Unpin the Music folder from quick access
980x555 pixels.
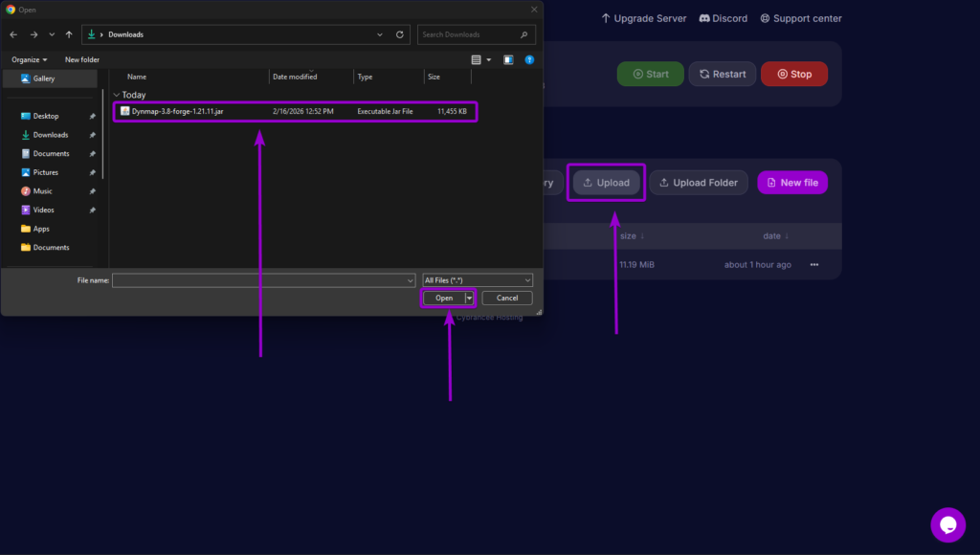(x=92, y=190)
